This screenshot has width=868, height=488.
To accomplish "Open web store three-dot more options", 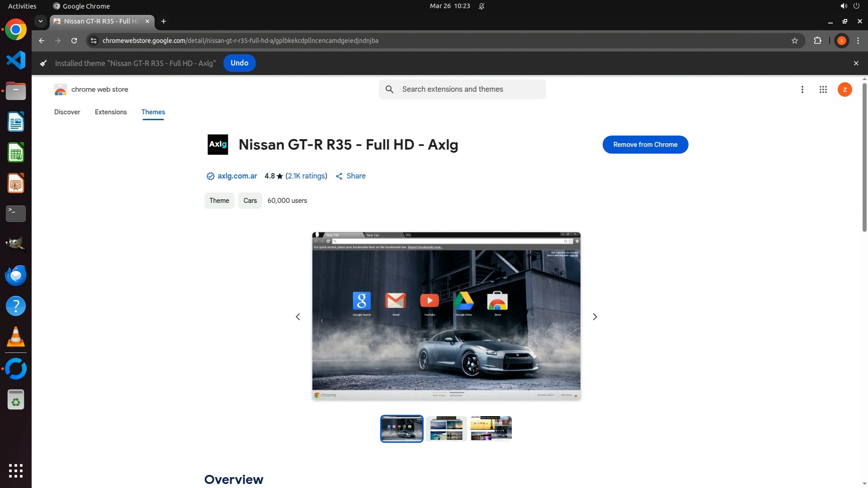I will coord(802,89).
